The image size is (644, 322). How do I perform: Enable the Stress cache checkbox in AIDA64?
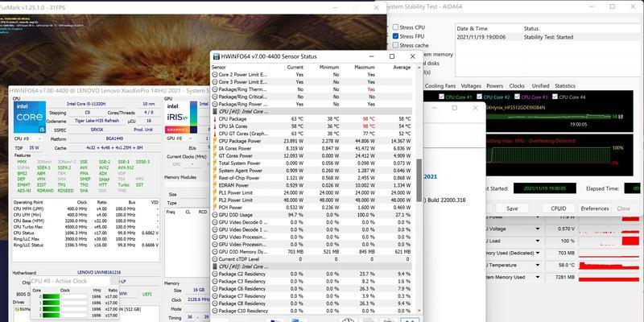click(x=395, y=45)
